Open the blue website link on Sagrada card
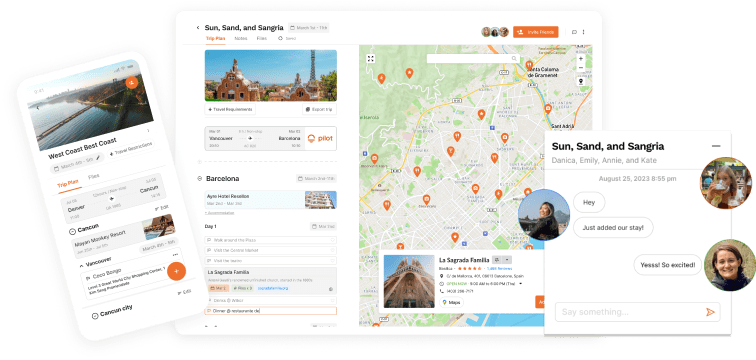The height and width of the screenshot is (360, 756). pos(272,288)
